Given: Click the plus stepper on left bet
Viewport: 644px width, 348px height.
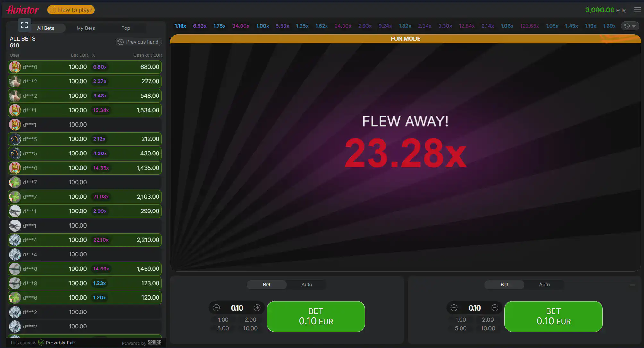Looking at the screenshot, I should coord(257,308).
